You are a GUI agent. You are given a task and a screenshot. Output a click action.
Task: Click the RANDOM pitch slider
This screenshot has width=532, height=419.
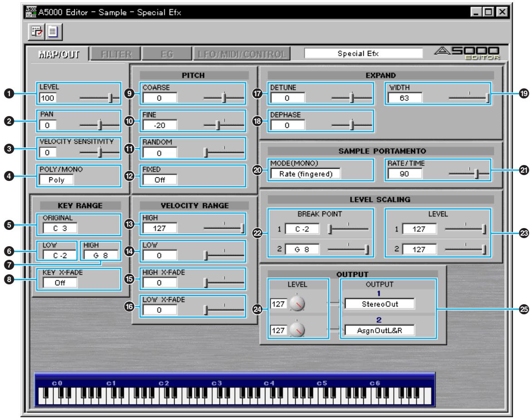pos(224,153)
